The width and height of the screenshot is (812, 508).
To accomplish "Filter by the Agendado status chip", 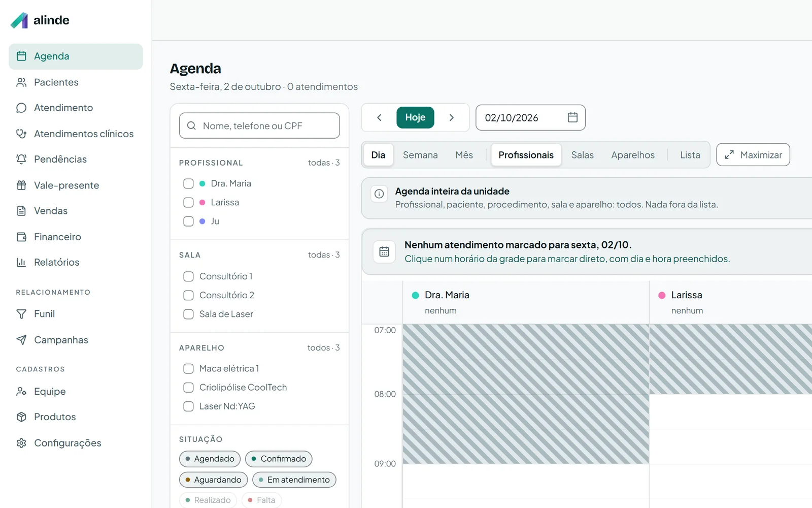I will click(x=210, y=459).
